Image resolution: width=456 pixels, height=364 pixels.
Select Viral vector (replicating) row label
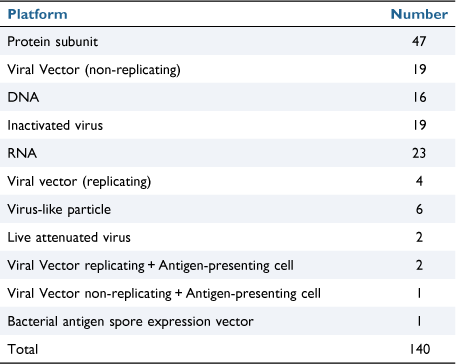[x=79, y=182]
